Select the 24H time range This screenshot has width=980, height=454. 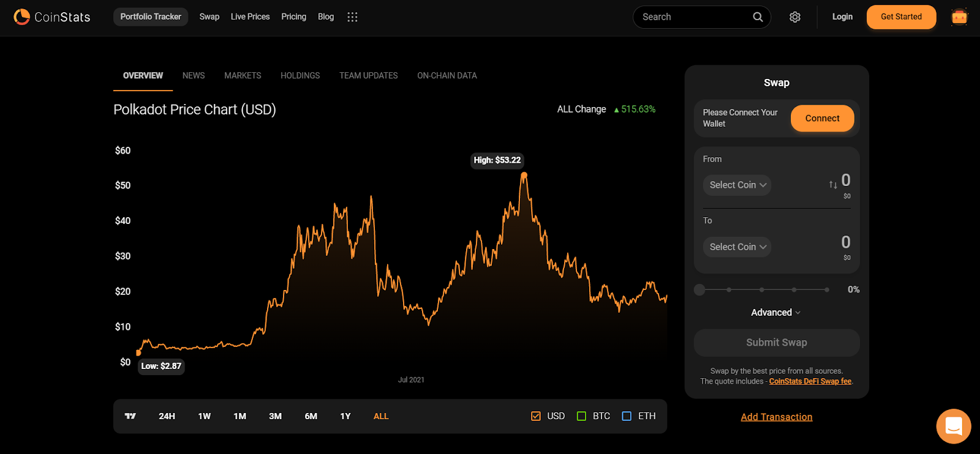pyautogui.click(x=167, y=416)
